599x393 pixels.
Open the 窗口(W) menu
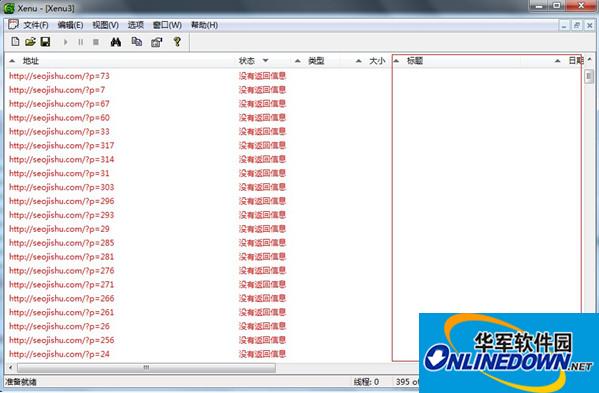(x=167, y=25)
